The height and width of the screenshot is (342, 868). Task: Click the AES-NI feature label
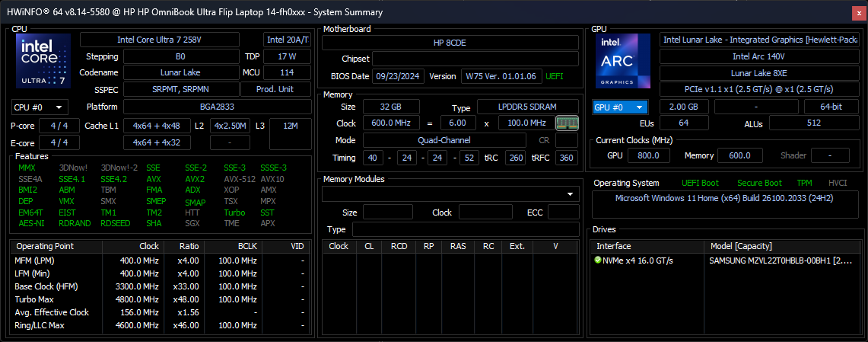click(x=31, y=223)
